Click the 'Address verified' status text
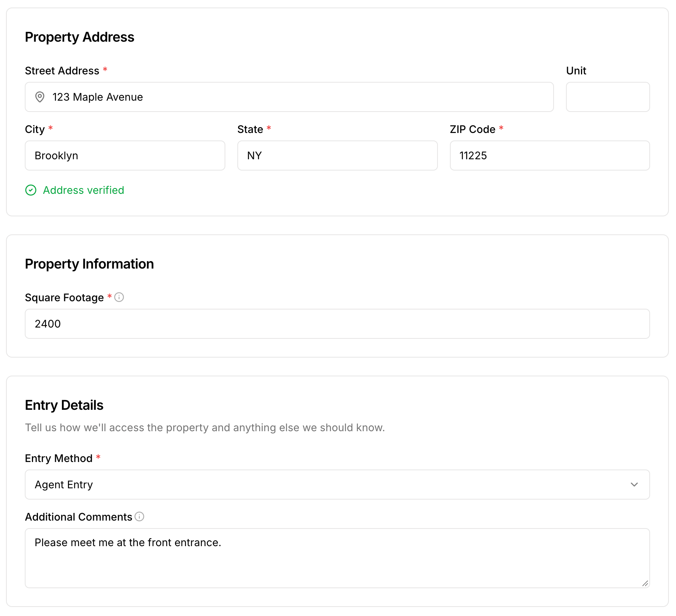 coord(83,190)
